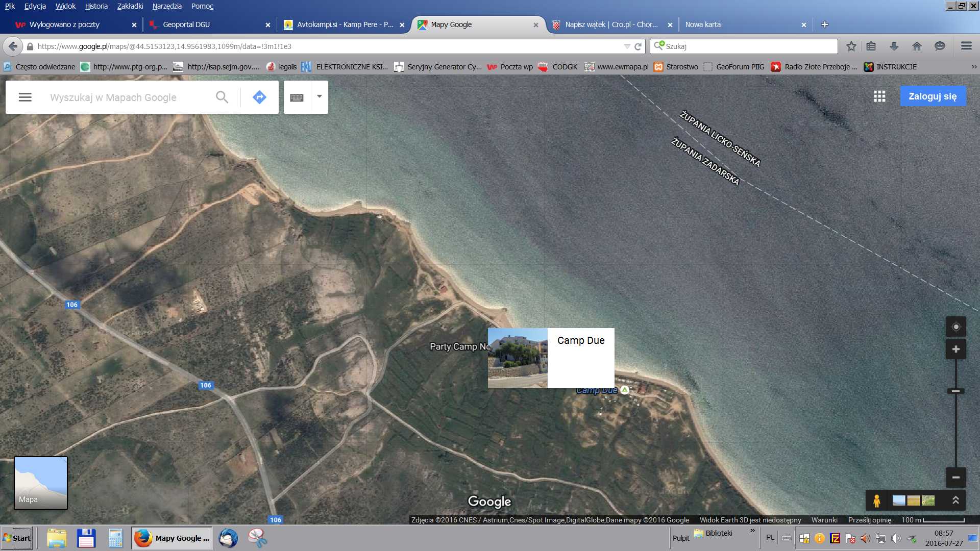The image size is (980, 551).
Task: Click the zoom slider handle
Action: pos(955,391)
